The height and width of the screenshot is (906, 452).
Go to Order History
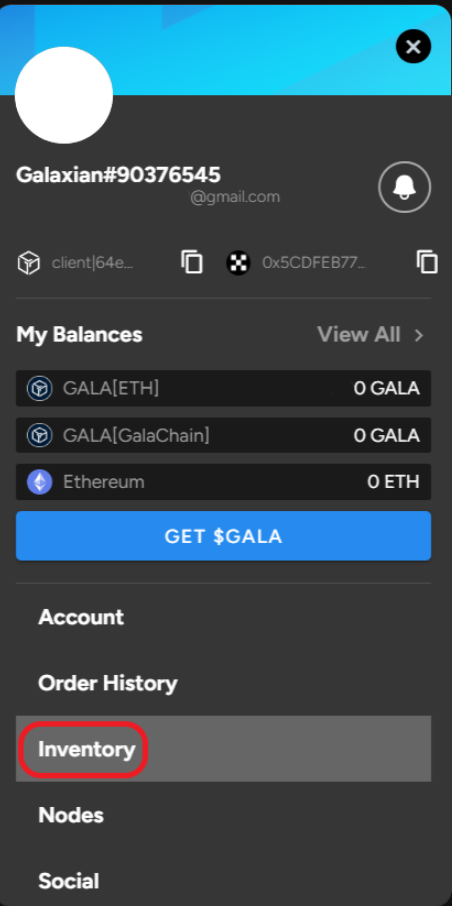tap(108, 683)
